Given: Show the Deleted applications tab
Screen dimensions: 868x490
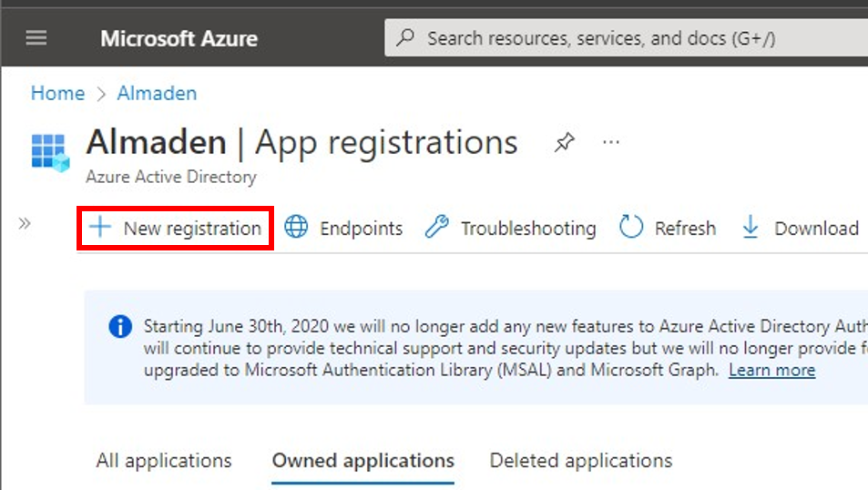Looking at the screenshot, I should (581, 461).
